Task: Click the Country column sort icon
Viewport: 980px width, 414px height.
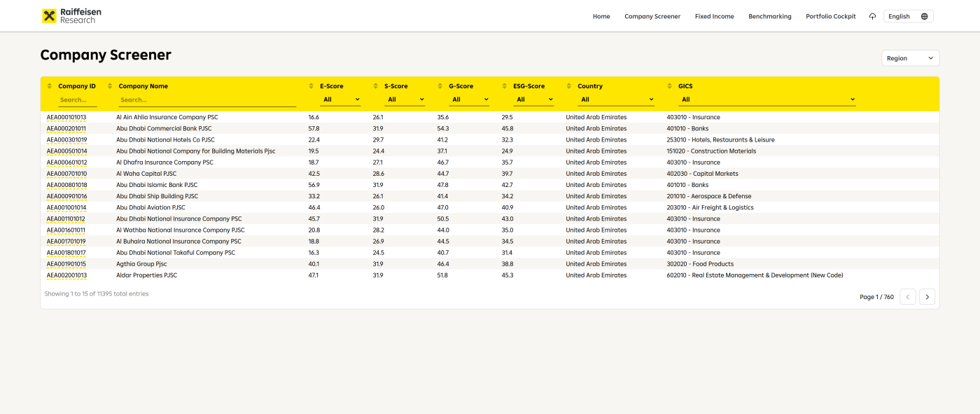Action: (x=569, y=86)
